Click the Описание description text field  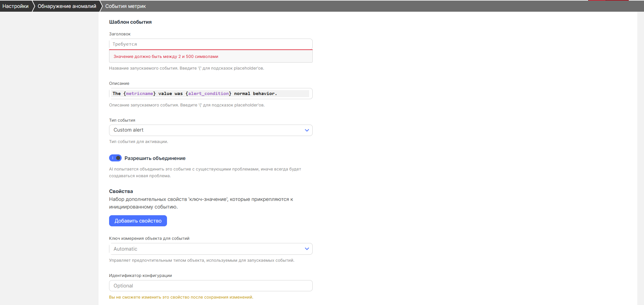[x=211, y=94]
